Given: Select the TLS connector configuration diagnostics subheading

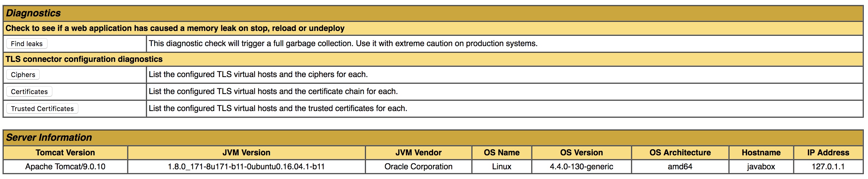Looking at the screenshot, I should pos(84,59).
